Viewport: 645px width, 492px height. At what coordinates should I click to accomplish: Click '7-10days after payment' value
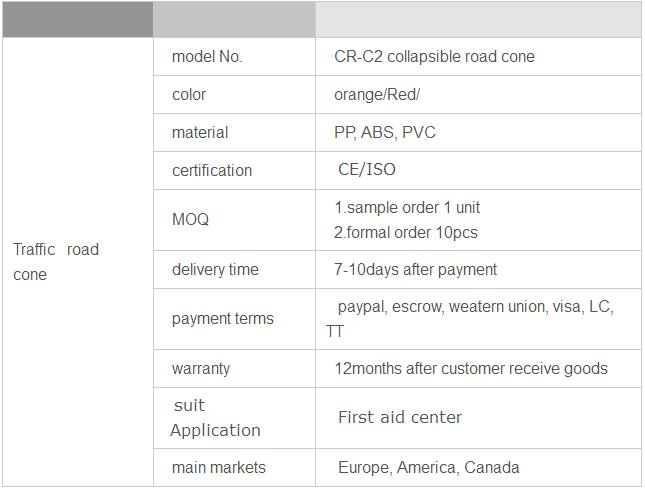click(x=415, y=269)
